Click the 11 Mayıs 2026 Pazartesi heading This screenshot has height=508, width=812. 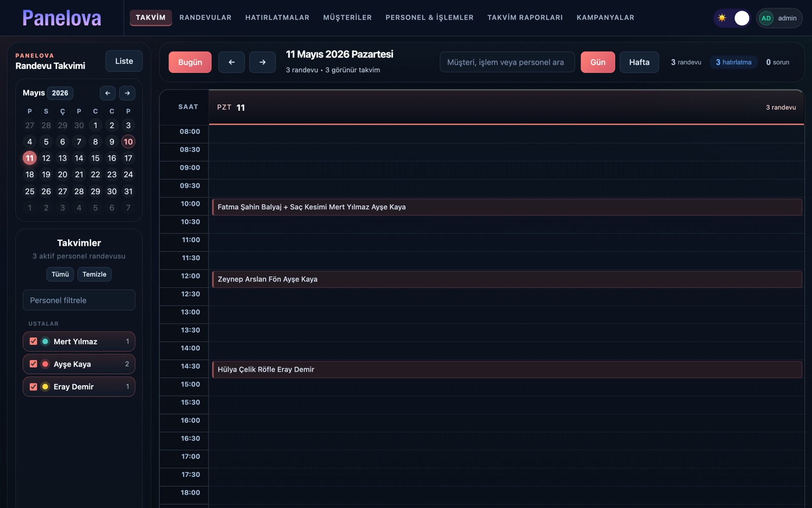coord(340,54)
